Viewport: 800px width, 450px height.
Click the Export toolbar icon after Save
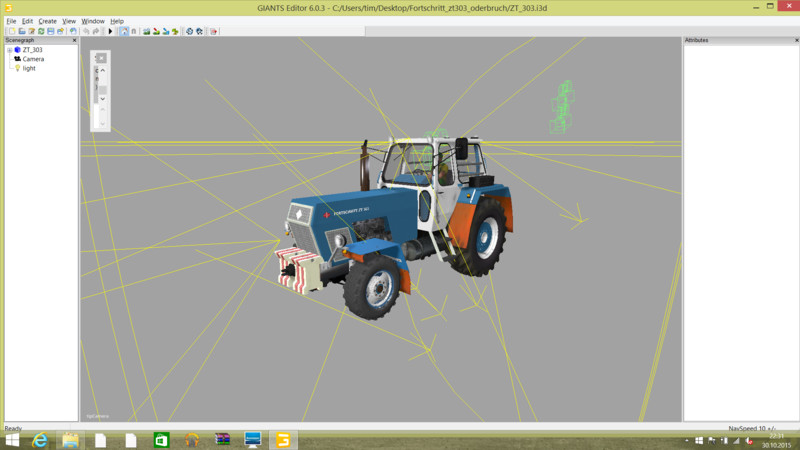tap(60, 32)
